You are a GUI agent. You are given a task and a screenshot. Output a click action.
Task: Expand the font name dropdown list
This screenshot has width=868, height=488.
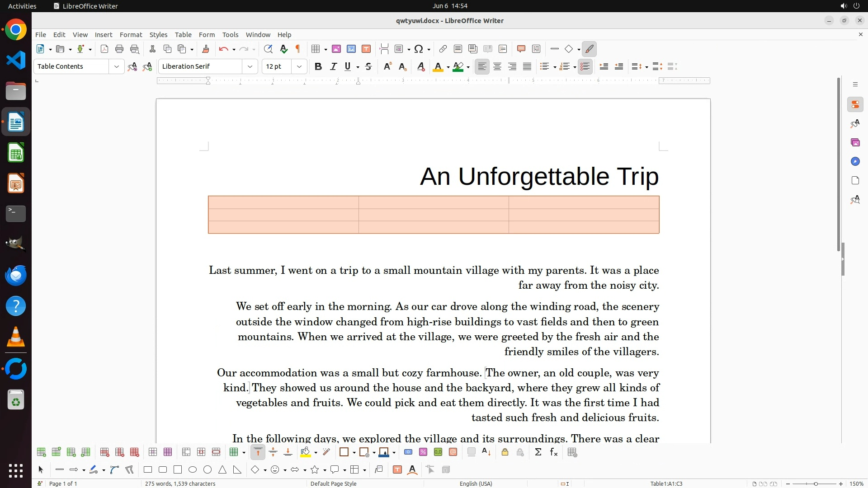(250, 67)
